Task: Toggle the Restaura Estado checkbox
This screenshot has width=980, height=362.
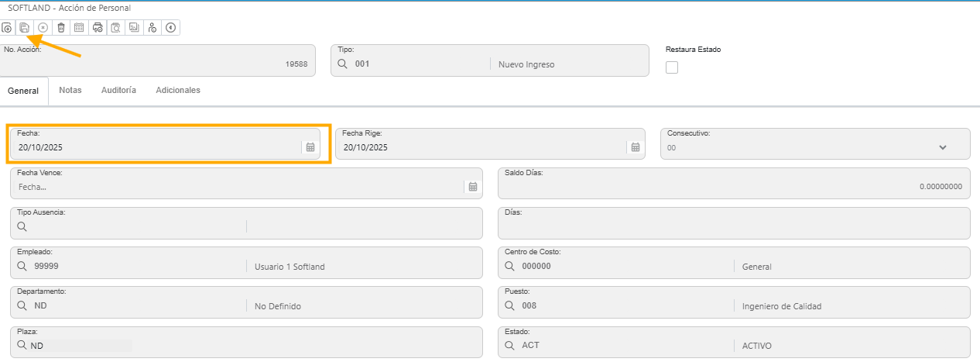Action: [x=672, y=67]
